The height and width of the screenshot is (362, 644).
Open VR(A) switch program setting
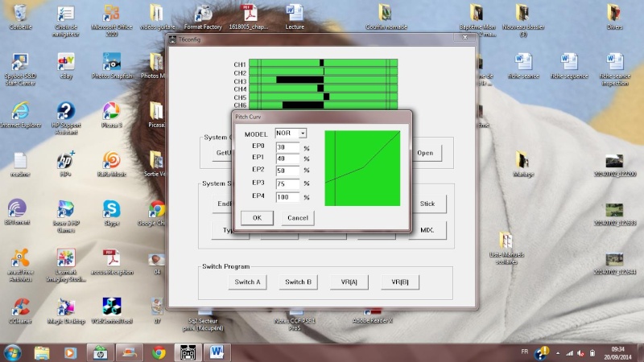[x=349, y=282]
